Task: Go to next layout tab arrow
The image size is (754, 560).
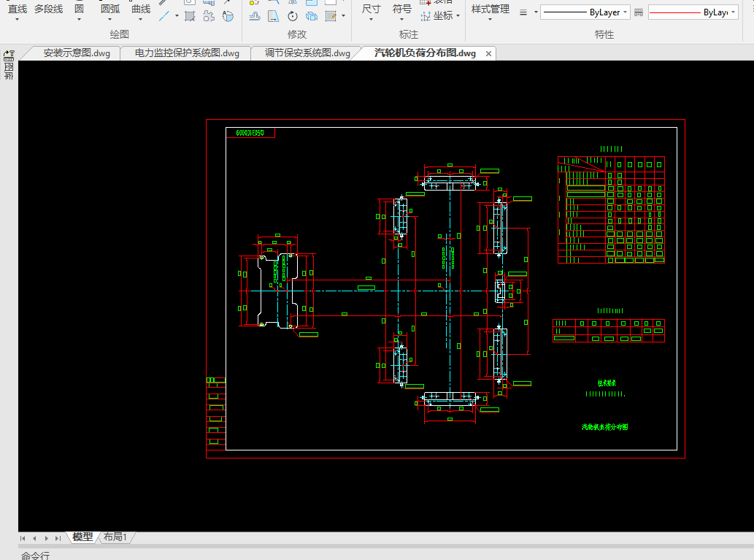Action: pyautogui.click(x=46, y=538)
